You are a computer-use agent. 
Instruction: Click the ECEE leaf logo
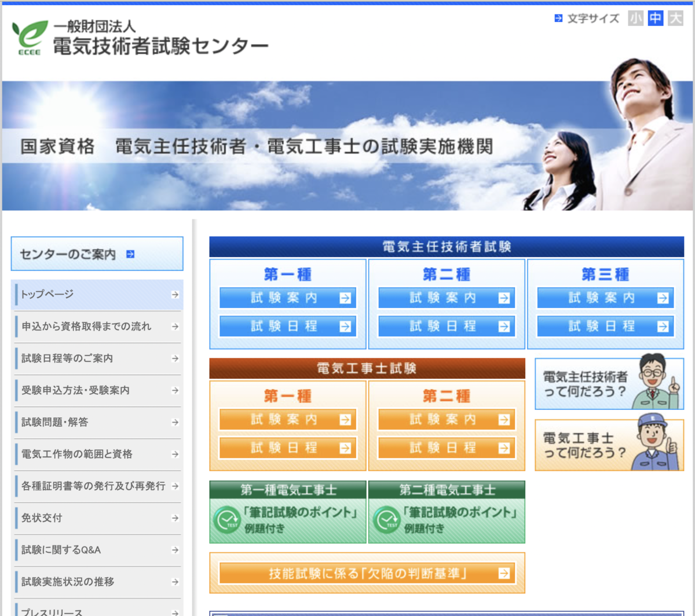coord(30,38)
